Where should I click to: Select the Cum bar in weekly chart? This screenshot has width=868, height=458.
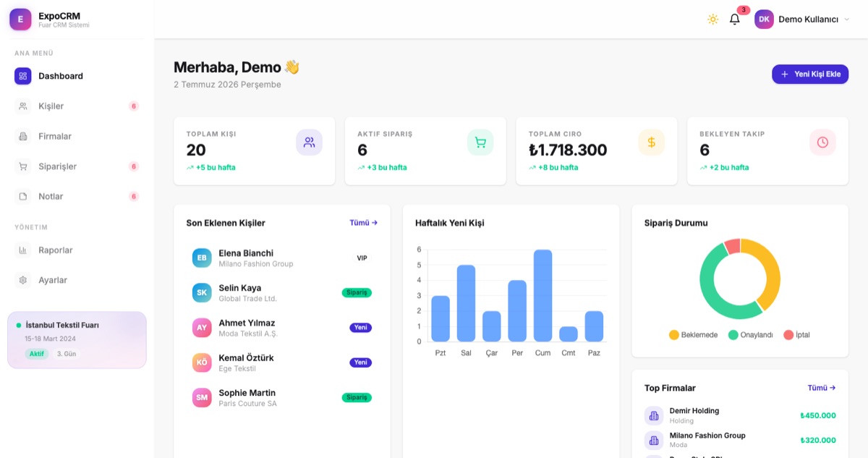click(542, 295)
